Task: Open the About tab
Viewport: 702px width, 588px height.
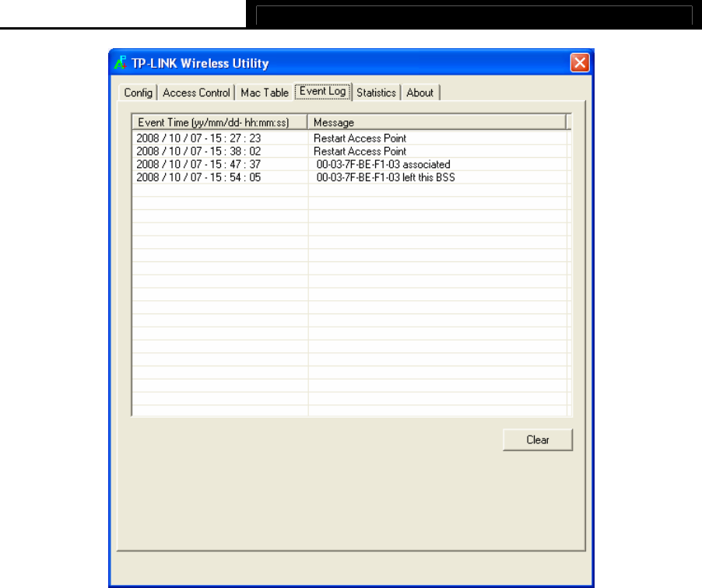Action: [x=419, y=93]
